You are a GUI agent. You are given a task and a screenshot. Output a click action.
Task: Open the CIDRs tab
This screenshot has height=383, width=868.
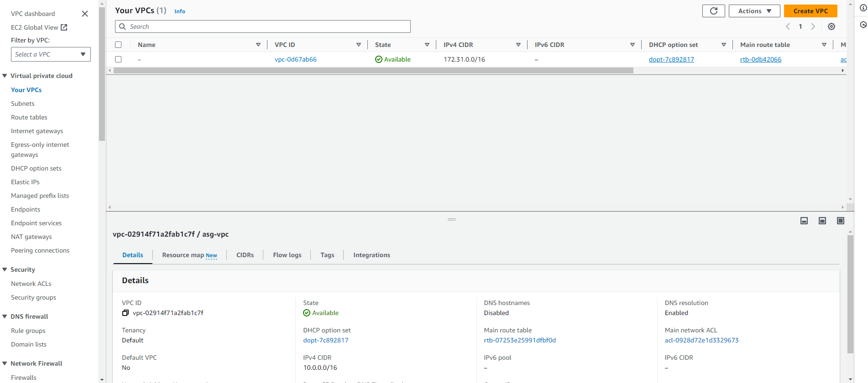pyautogui.click(x=245, y=255)
